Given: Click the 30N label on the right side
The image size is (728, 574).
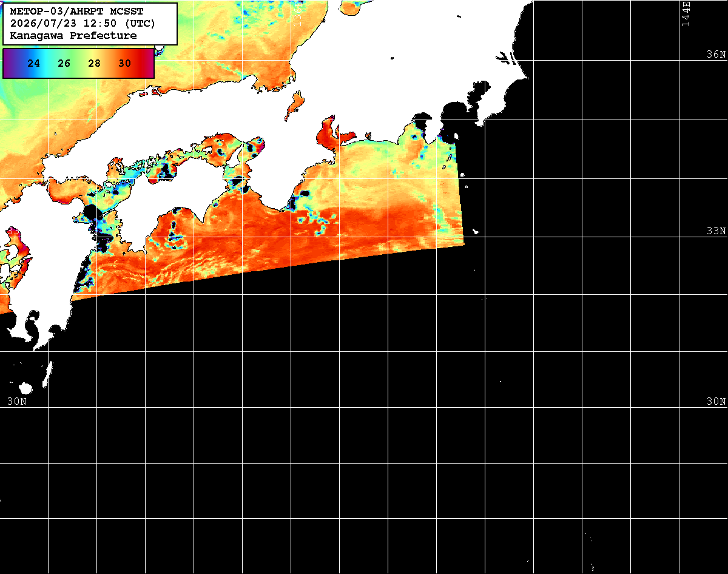Looking at the screenshot, I should coord(716,401).
